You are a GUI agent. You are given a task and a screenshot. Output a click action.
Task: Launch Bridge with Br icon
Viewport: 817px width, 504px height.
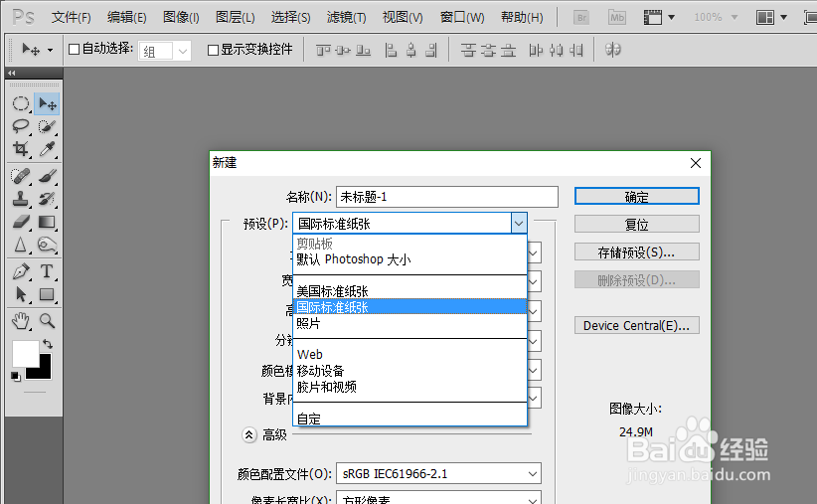(x=581, y=17)
